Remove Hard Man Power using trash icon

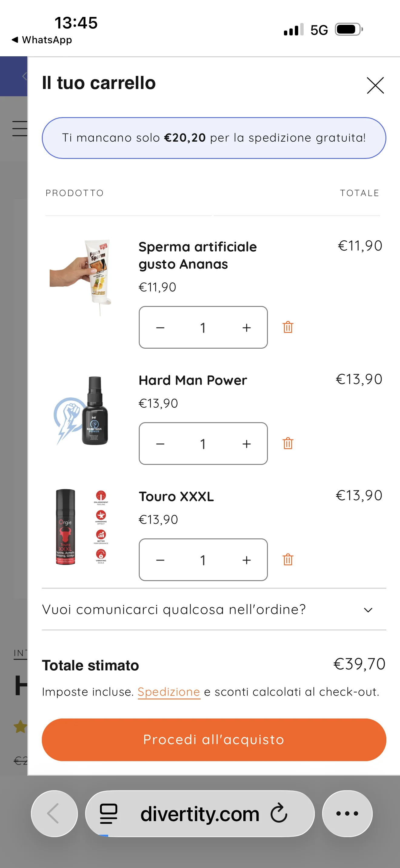tap(288, 443)
